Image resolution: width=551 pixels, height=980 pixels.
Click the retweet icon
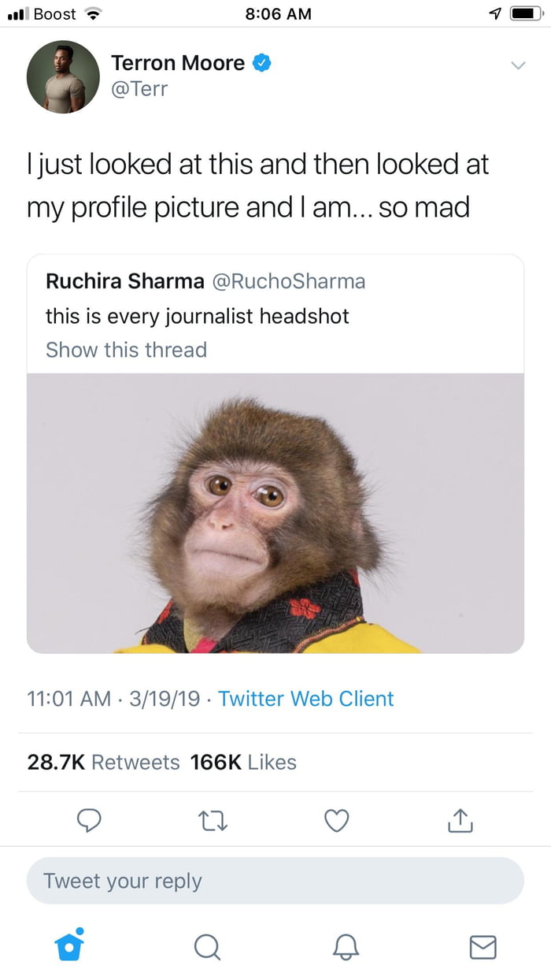pos(213,820)
